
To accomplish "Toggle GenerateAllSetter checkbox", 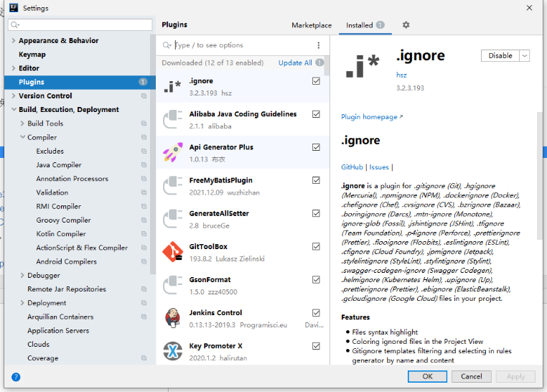I will tap(316, 213).
